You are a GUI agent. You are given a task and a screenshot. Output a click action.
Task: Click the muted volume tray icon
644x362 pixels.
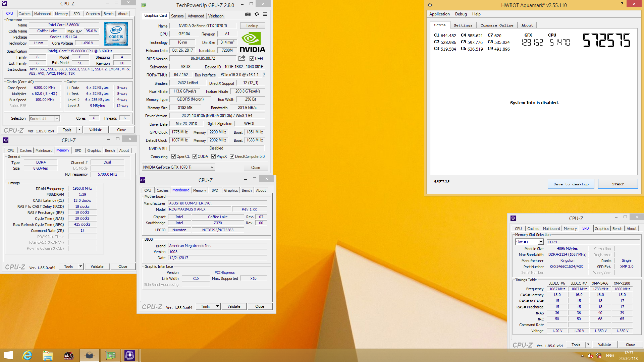point(590,356)
